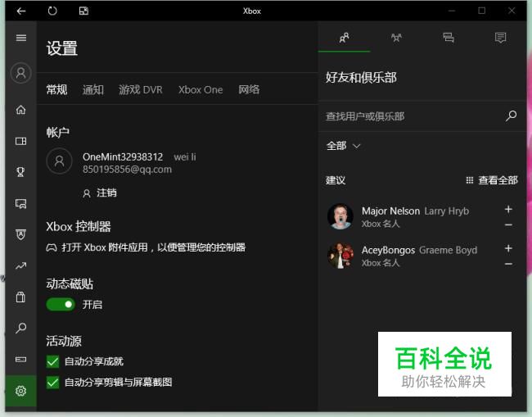Screen dimensions: 532x417
Task: Click 查看全部 to view all suggestions
Action: (x=492, y=180)
